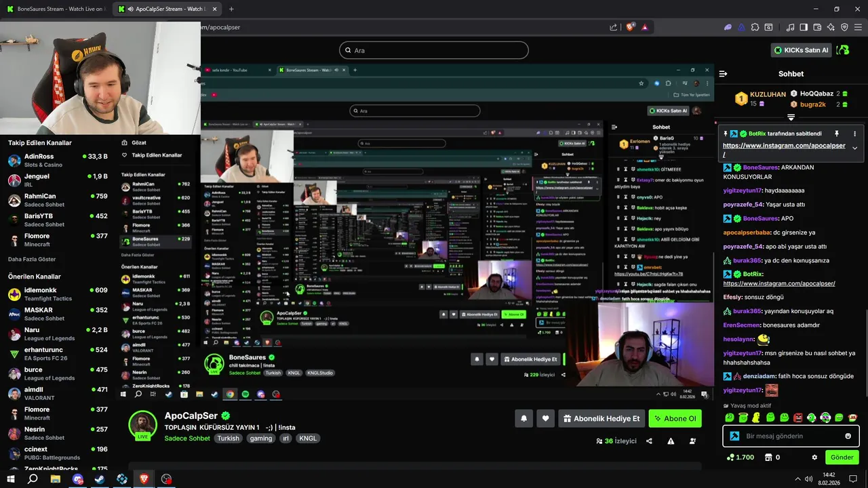Viewport: 868px width, 488px height.
Task: Open the music note playlist icon
Action: [790, 27]
